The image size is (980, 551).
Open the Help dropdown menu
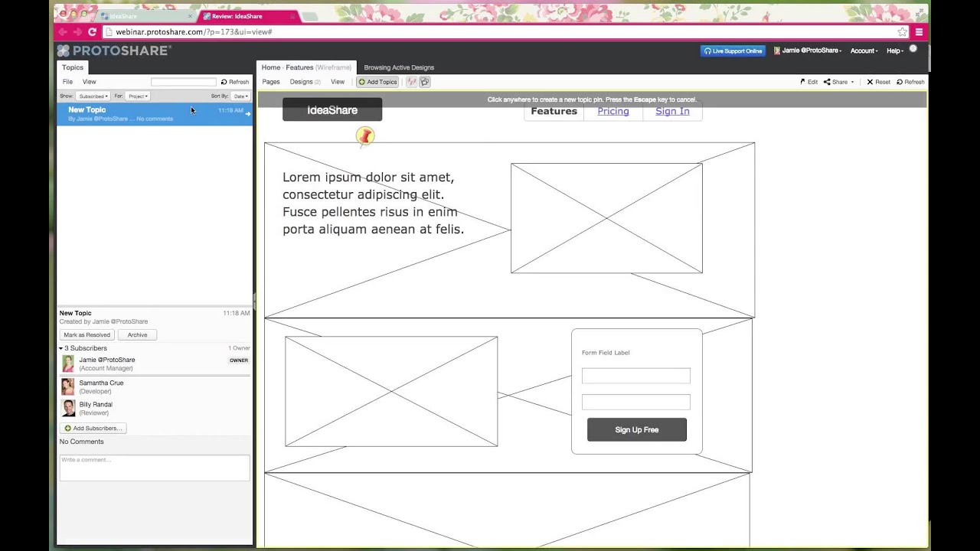click(x=895, y=51)
